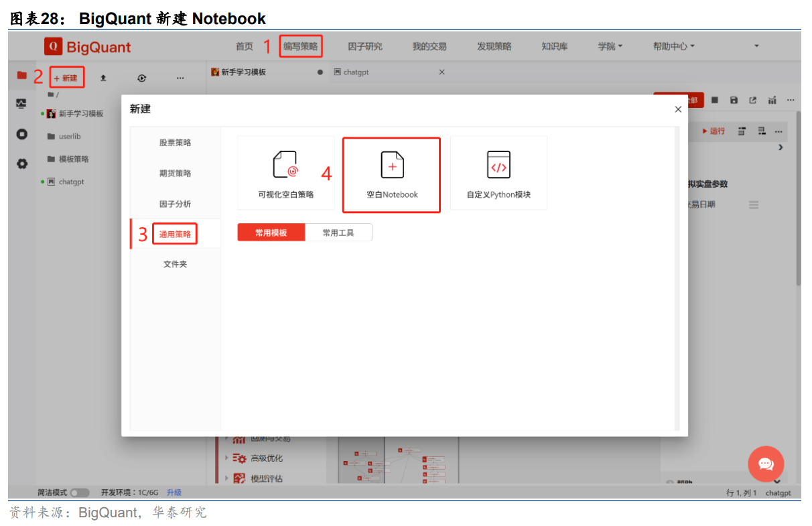Open the 帮助中心 dropdown menu
Screen dimensions: 812x526
coord(674,46)
